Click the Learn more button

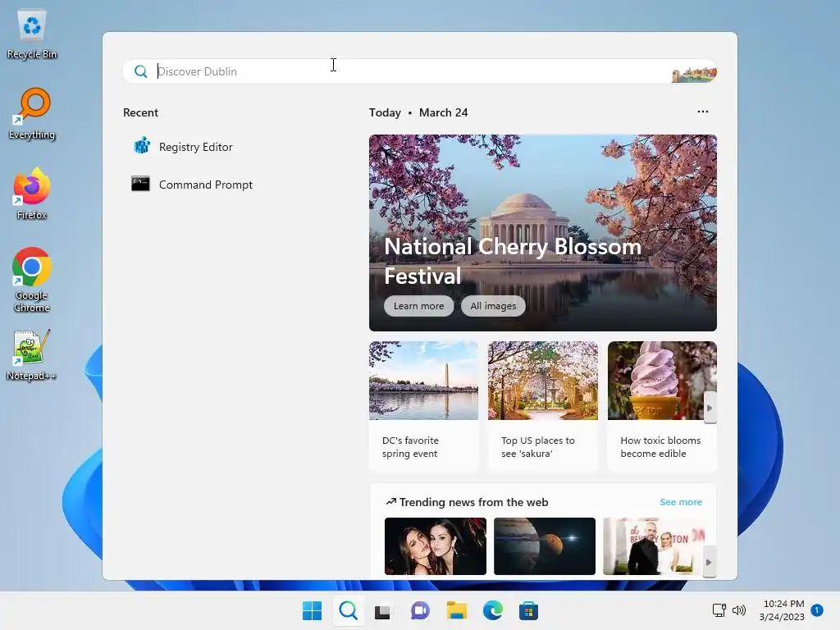point(419,306)
